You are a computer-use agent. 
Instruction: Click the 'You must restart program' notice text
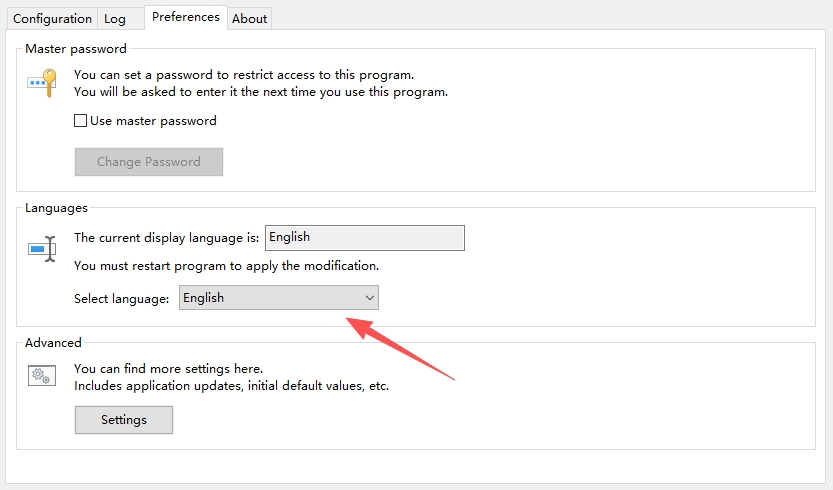click(x=226, y=266)
